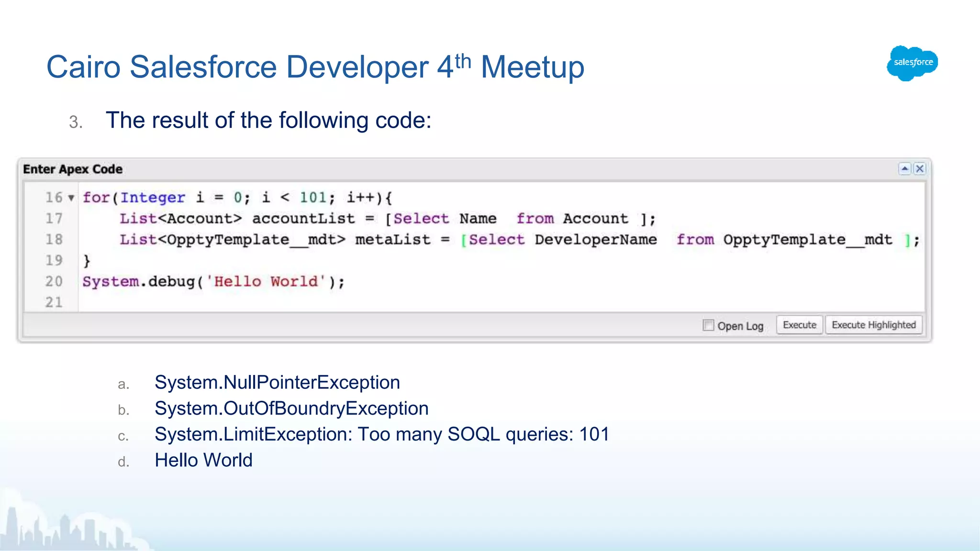Select answer System.OutOfBoundryException
The height and width of the screenshot is (551, 980).
click(x=291, y=408)
